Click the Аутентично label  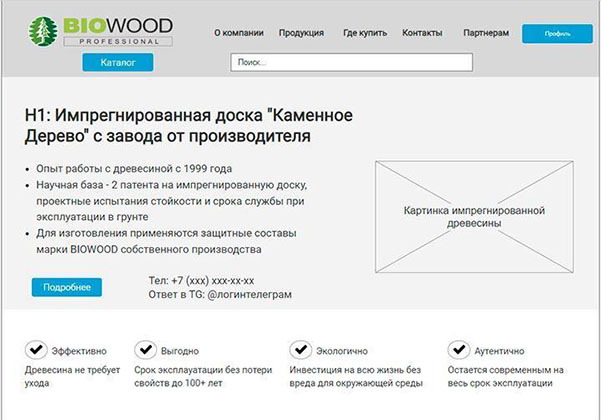pos(499,351)
